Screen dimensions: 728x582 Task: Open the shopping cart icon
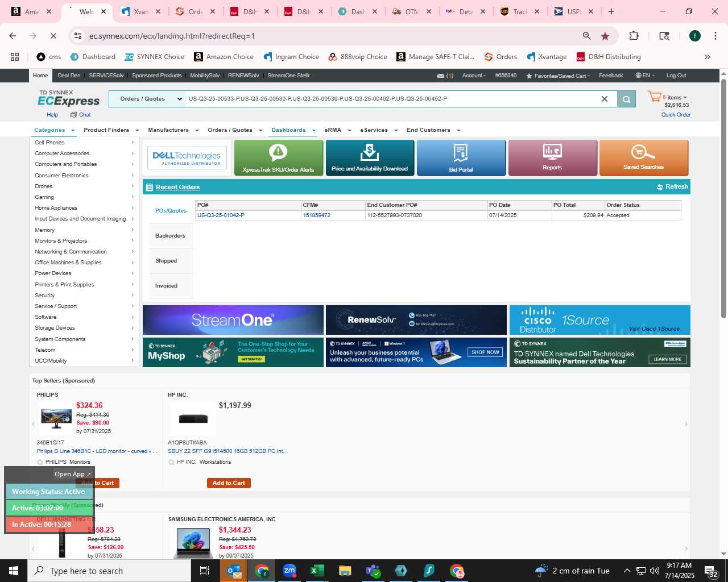point(655,97)
